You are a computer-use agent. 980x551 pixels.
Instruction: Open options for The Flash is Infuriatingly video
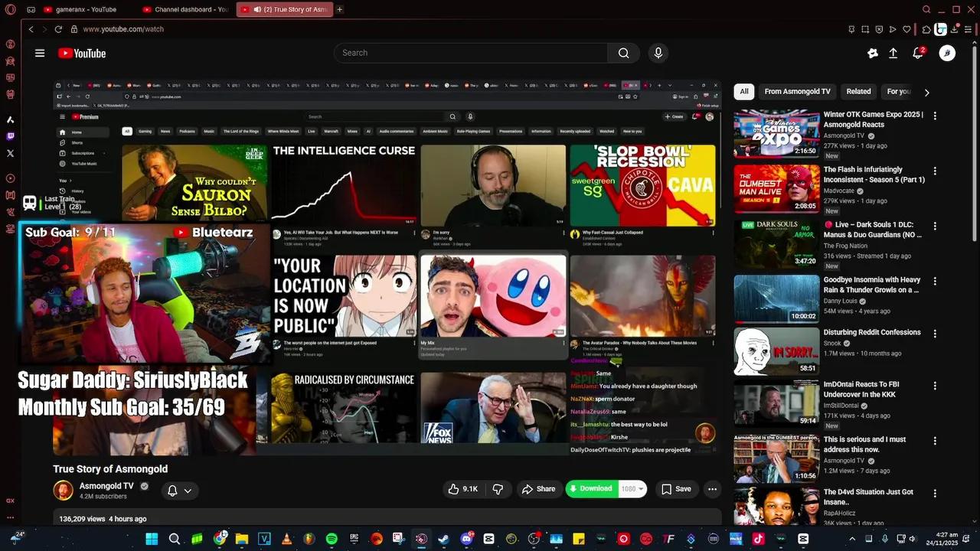coord(935,170)
